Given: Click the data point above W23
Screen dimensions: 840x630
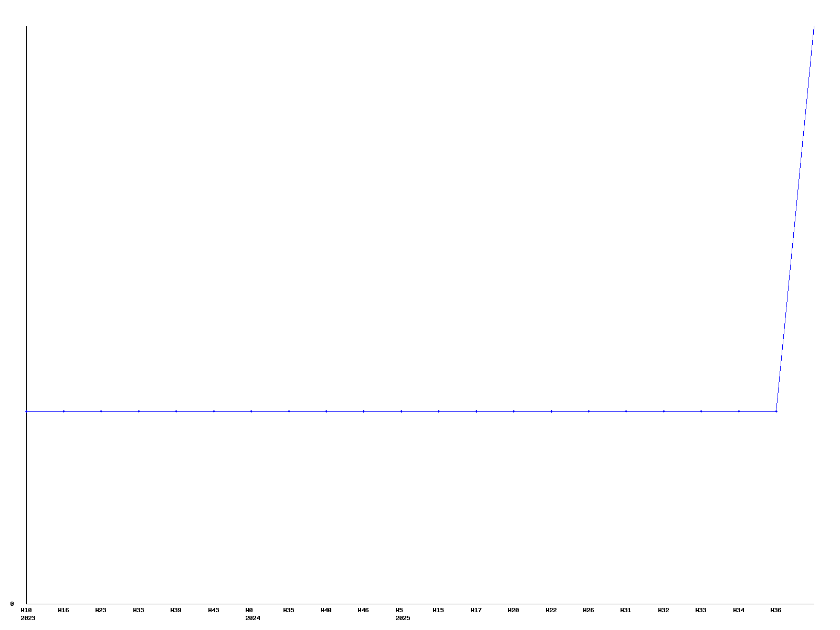Looking at the screenshot, I should pos(101,411).
